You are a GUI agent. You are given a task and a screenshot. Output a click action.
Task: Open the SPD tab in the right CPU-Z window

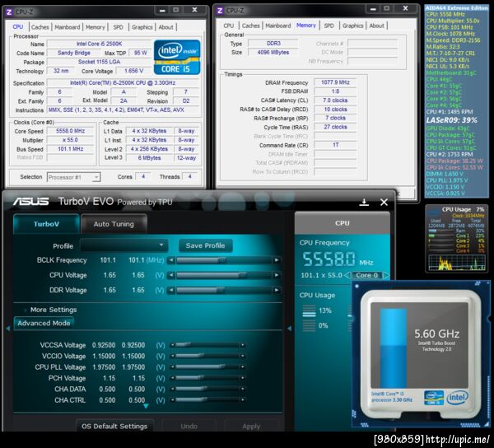[x=329, y=26]
